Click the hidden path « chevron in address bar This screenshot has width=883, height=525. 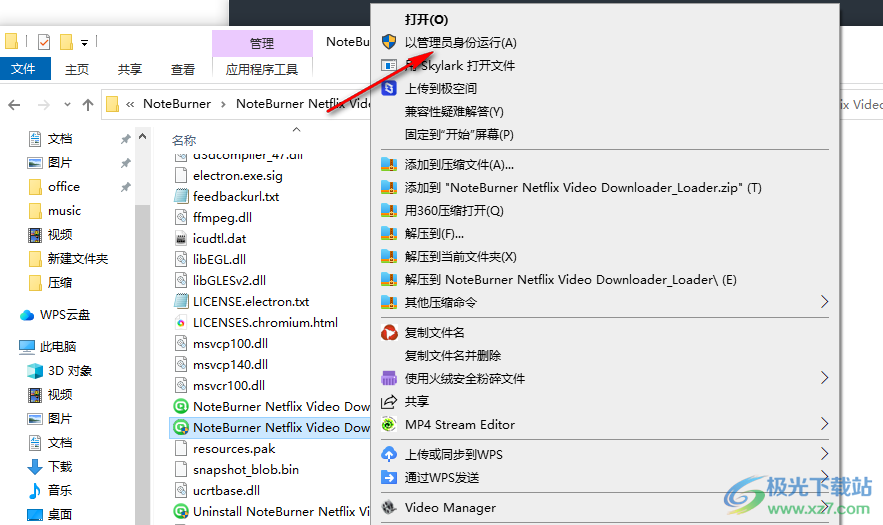click(x=130, y=104)
